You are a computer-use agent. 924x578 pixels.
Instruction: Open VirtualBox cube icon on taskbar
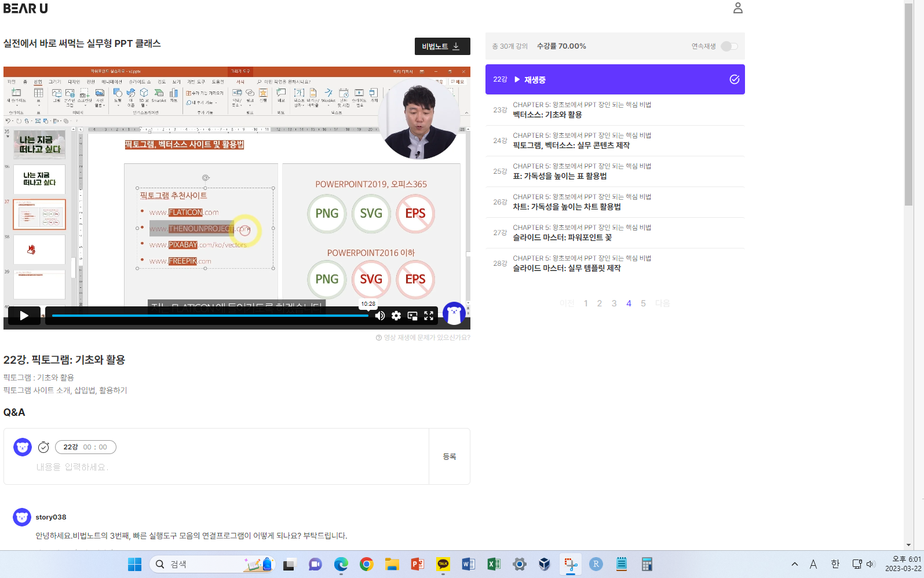click(x=545, y=564)
